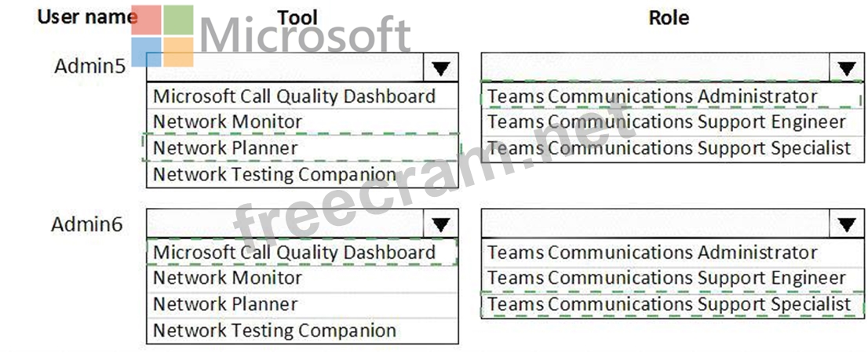Open Admin5 Role dropdown arrow

pyautogui.click(x=846, y=69)
